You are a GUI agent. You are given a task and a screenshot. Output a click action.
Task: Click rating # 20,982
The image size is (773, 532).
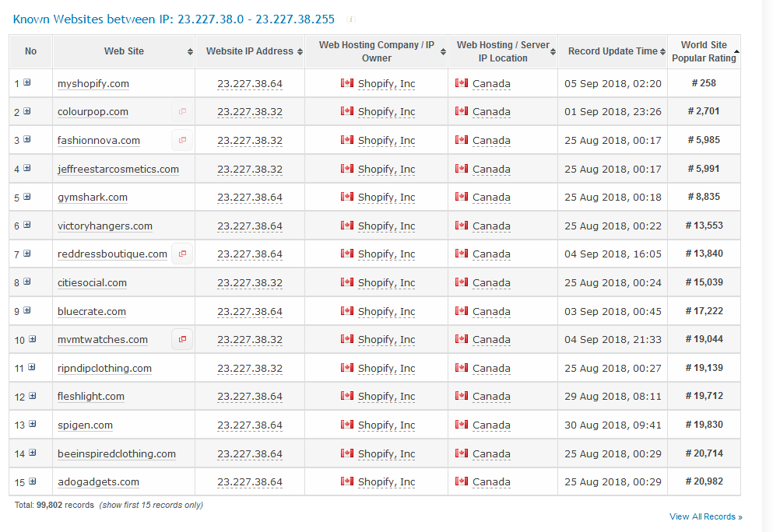(704, 481)
